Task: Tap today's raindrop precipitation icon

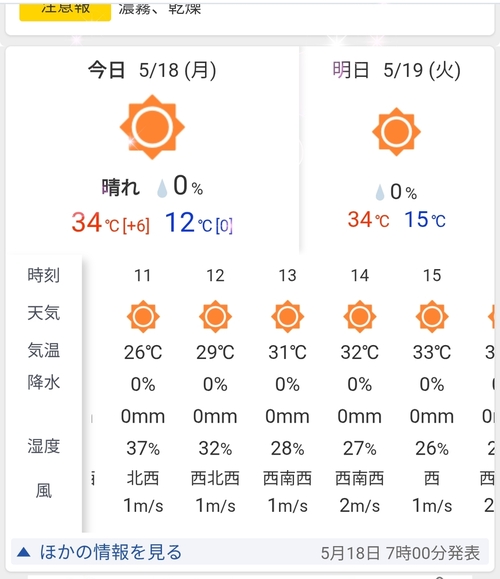Action: click(162, 188)
